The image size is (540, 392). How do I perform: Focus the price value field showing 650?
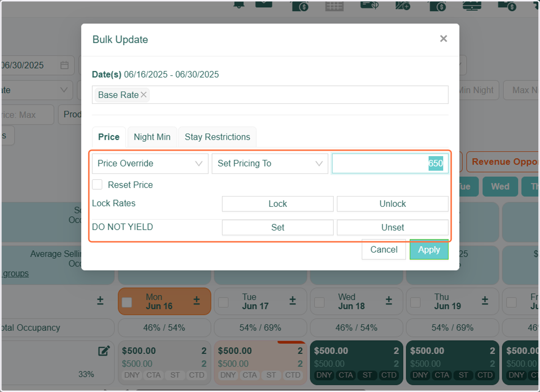point(390,164)
